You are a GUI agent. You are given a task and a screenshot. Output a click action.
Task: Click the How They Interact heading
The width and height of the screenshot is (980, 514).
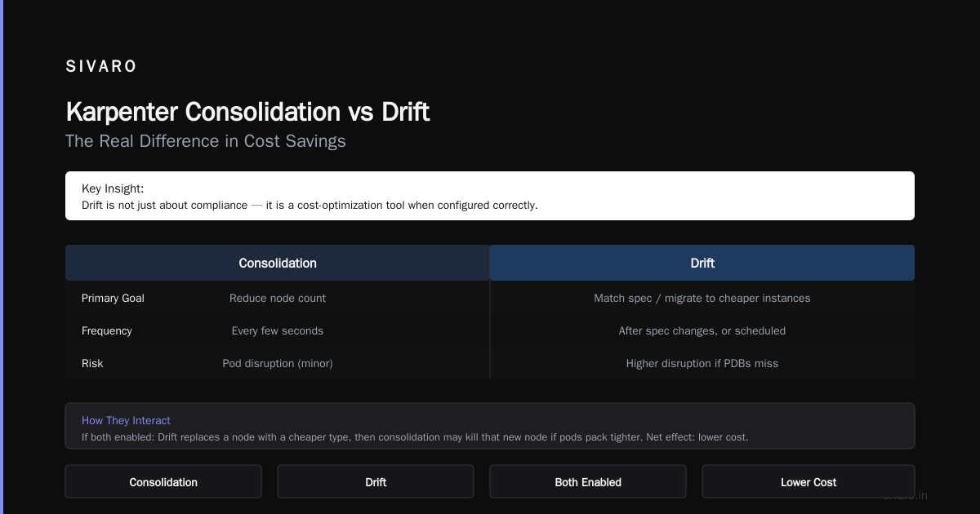pyautogui.click(x=126, y=420)
